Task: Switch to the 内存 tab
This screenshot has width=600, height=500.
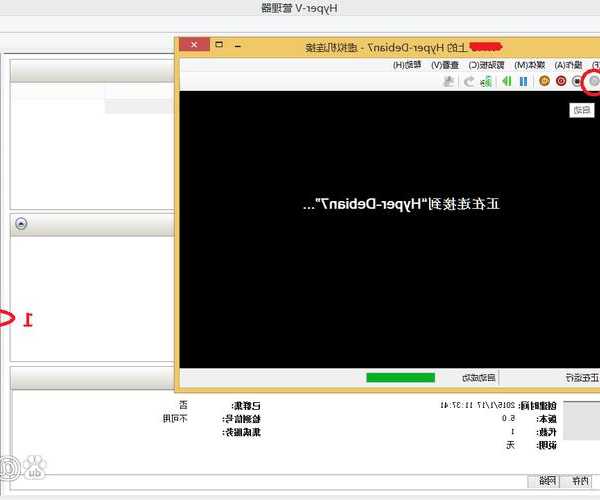Action: (x=579, y=481)
